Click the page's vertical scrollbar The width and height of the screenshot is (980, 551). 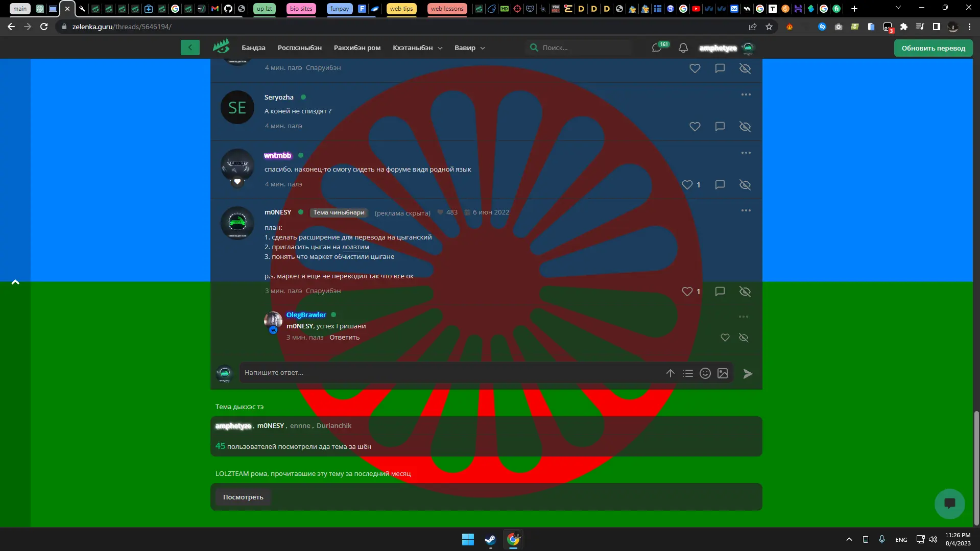pos(976,467)
